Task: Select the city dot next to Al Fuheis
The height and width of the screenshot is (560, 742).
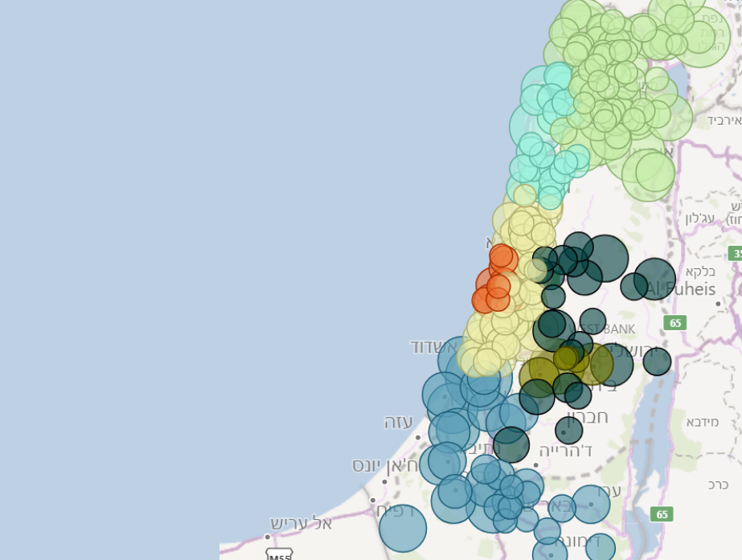Action: [x=718, y=304]
